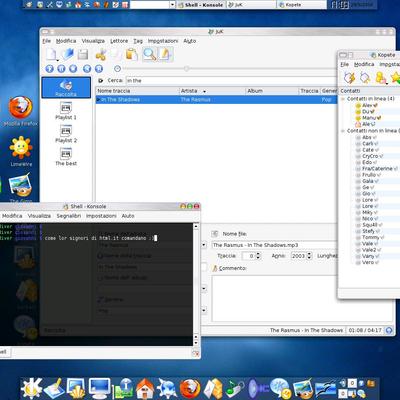Toggle the tag editor pencil icon in JuK
The width and height of the screenshot is (400, 400).
[165, 54]
